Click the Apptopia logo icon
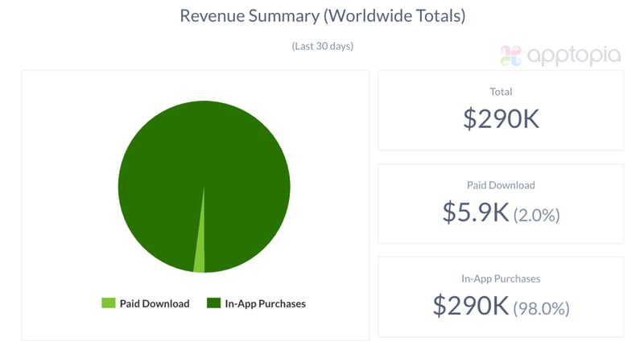The width and height of the screenshot is (644, 354). click(511, 56)
